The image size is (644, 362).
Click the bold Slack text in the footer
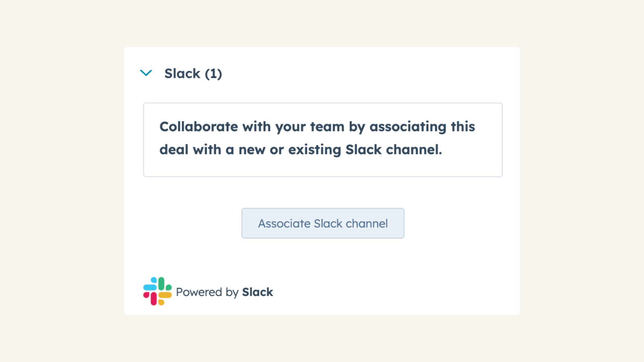tap(257, 292)
